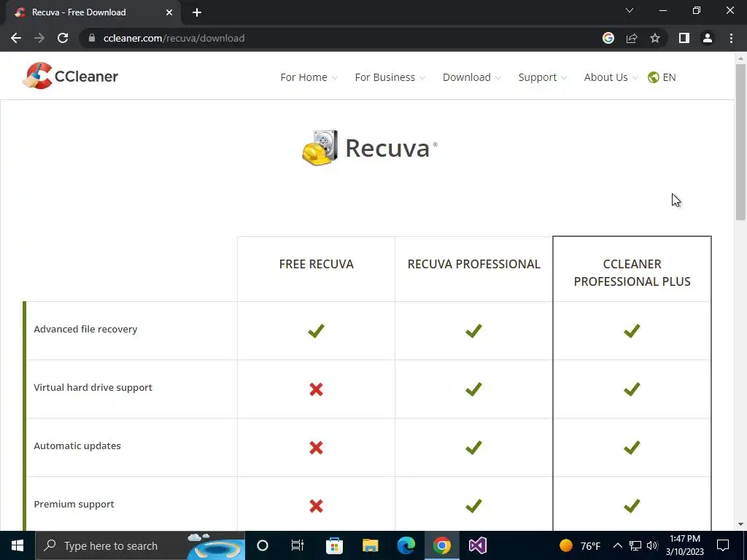Open Task View in the taskbar

tap(298, 545)
